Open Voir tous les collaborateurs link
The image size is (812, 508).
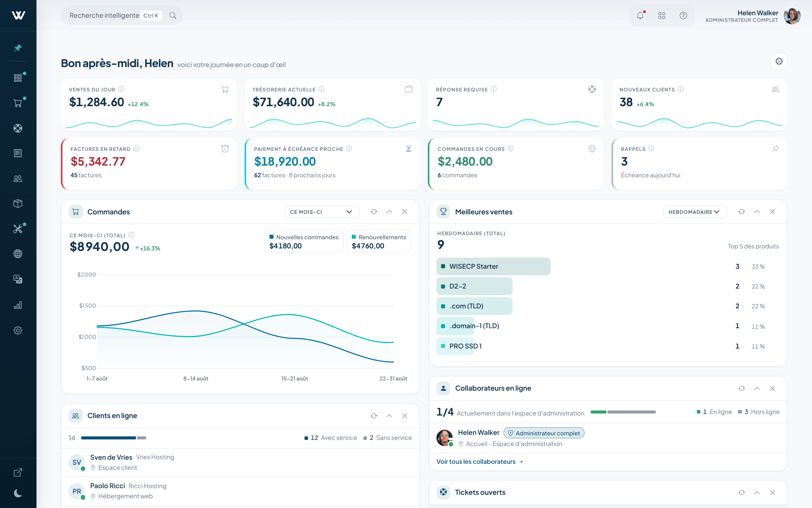[480, 462]
